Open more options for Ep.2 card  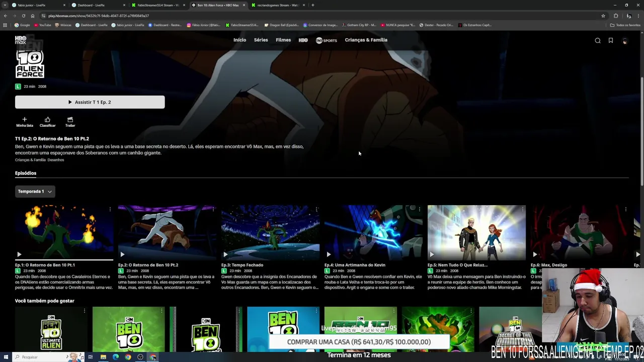(x=213, y=209)
